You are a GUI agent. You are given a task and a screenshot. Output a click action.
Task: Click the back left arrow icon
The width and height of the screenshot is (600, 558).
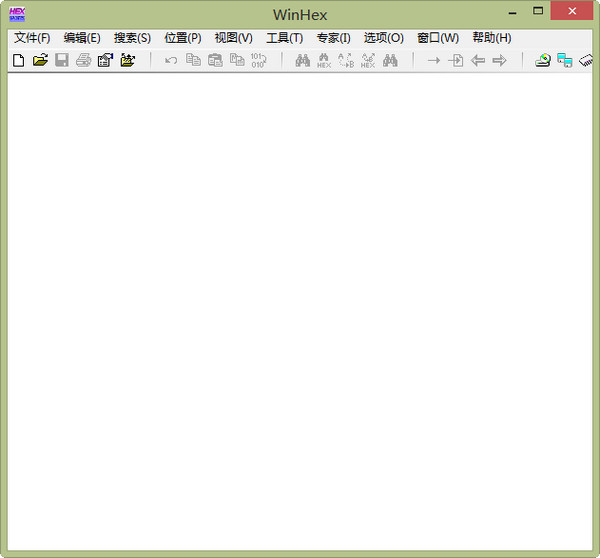click(478, 60)
